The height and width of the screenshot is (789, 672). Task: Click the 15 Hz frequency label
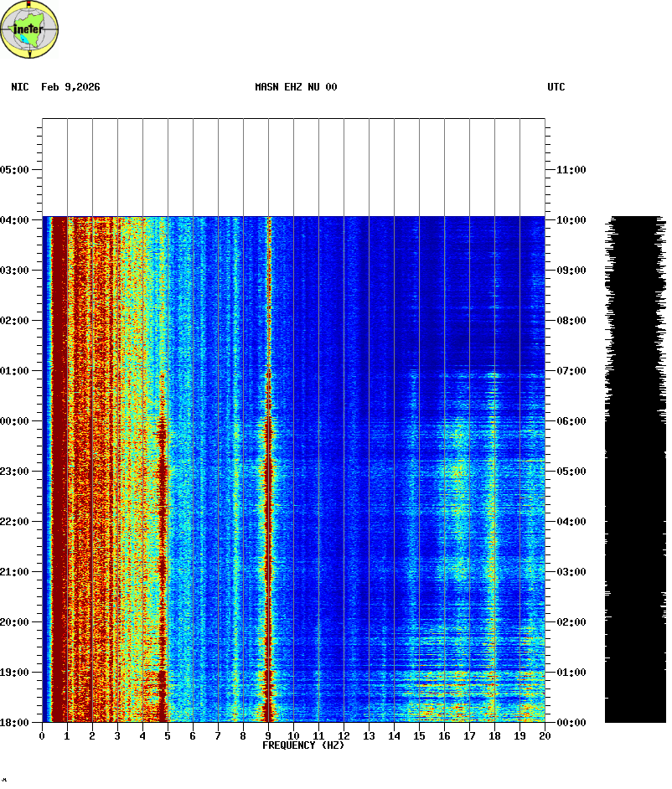(419, 736)
